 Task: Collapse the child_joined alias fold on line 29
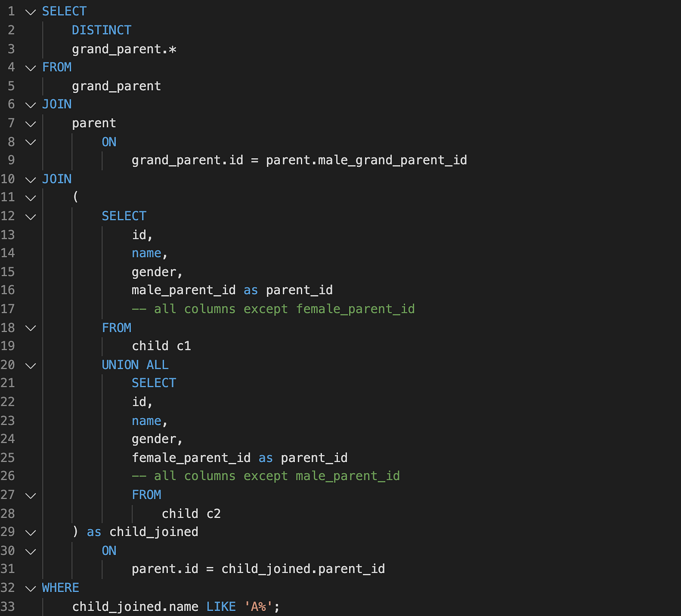[x=30, y=532]
